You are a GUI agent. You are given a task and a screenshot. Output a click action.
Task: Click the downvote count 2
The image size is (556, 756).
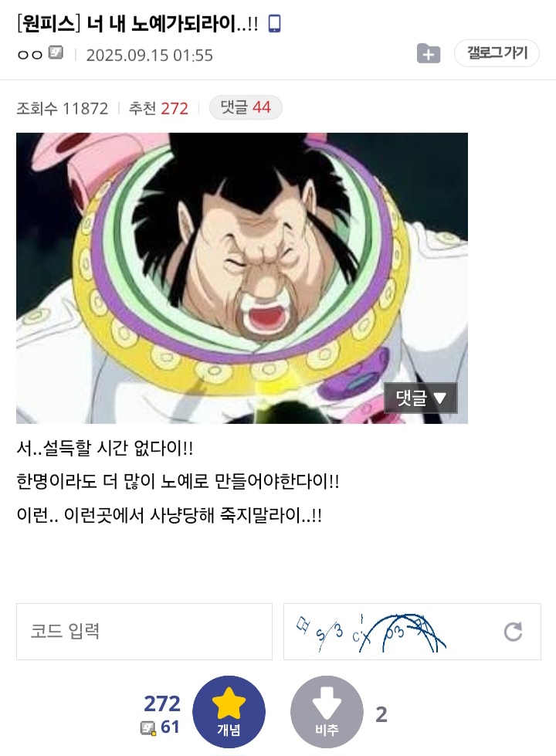point(381,714)
